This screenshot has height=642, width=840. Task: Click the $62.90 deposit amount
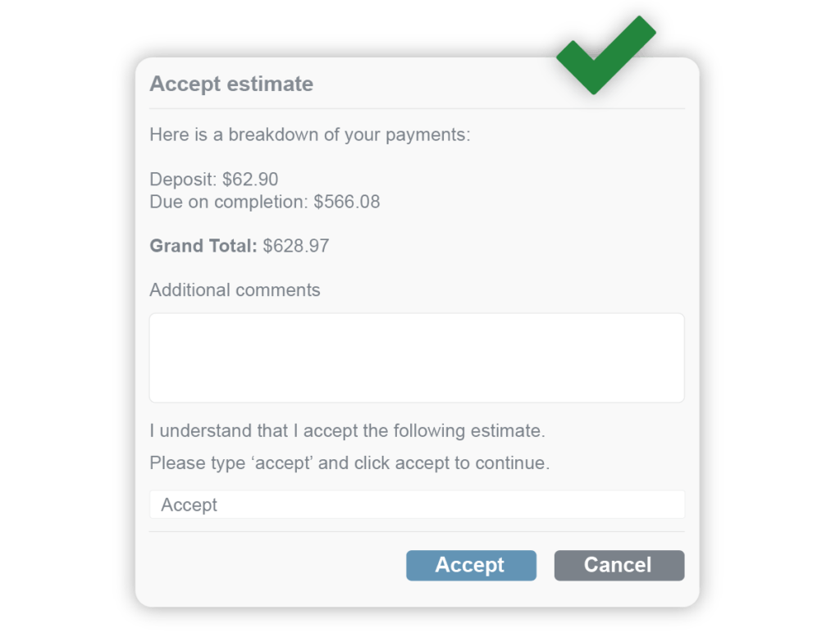click(x=250, y=180)
